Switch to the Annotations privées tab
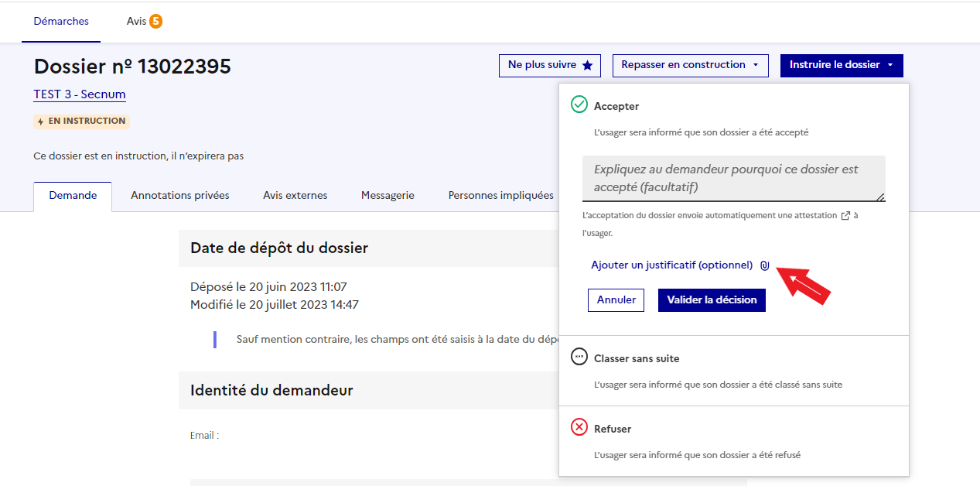Screen dimensions: 980x486 pyautogui.click(x=180, y=196)
